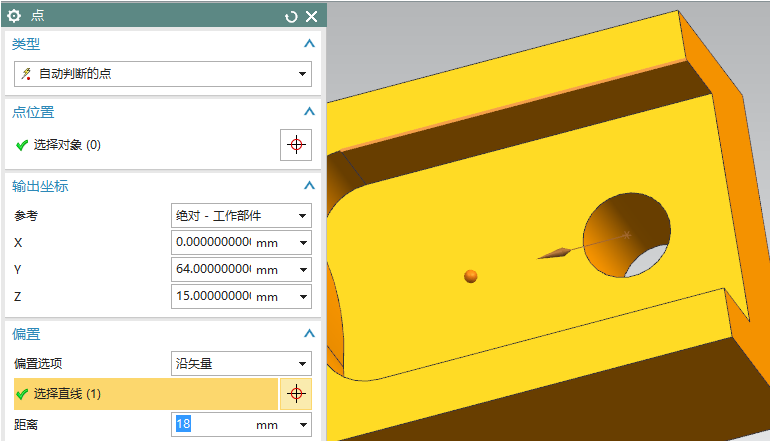Click the X coordinate input field
Viewport: 771px width, 441px height.
(212, 243)
